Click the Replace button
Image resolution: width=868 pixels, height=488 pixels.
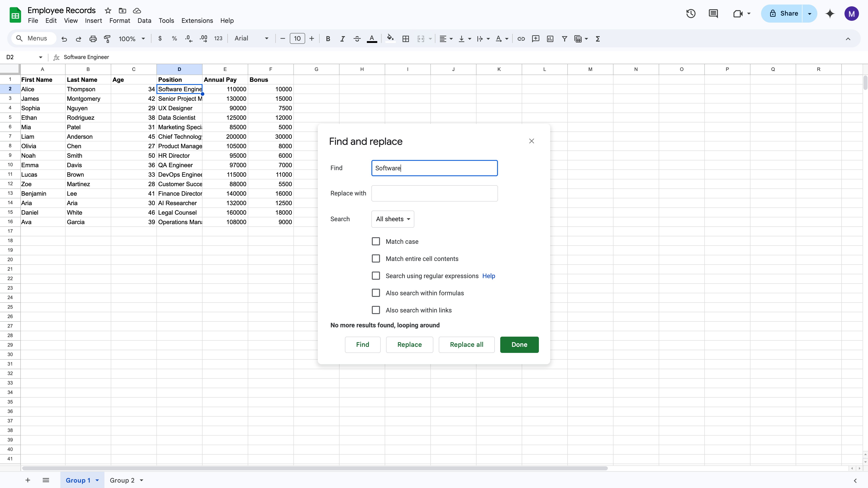pos(409,345)
